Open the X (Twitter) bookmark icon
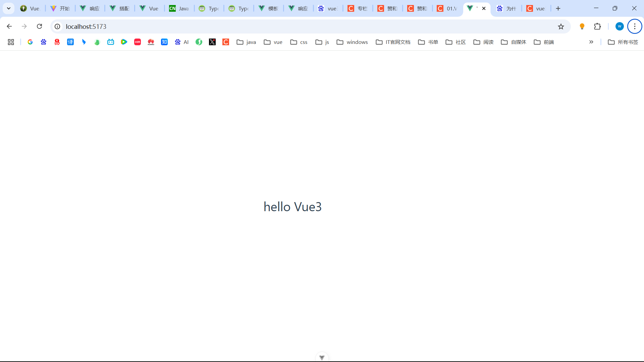The image size is (644, 362). tap(212, 42)
